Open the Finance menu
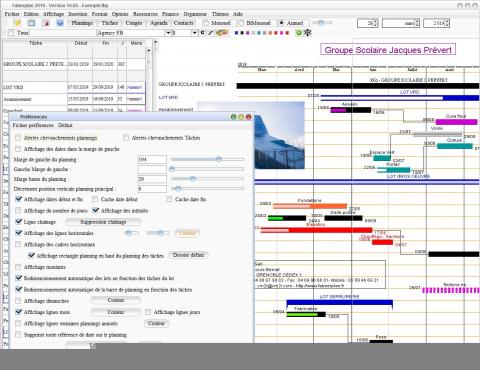The height and width of the screenshot is (370, 480). (x=170, y=14)
